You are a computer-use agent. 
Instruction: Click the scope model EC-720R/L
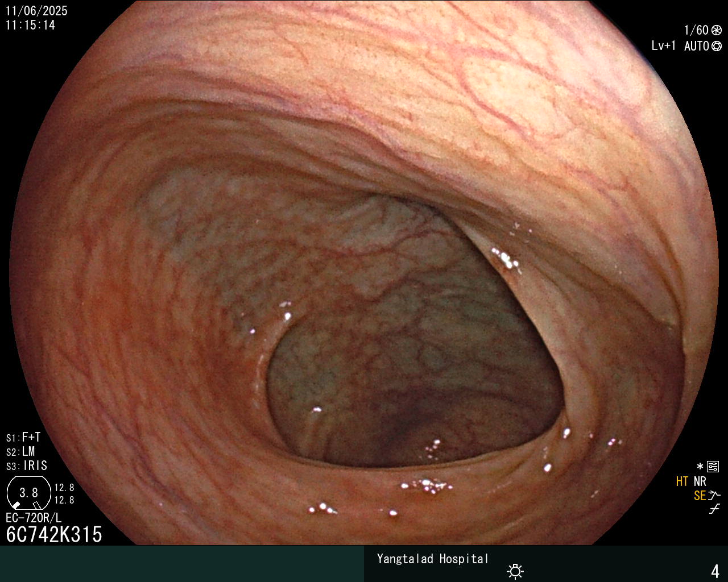pos(34,518)
